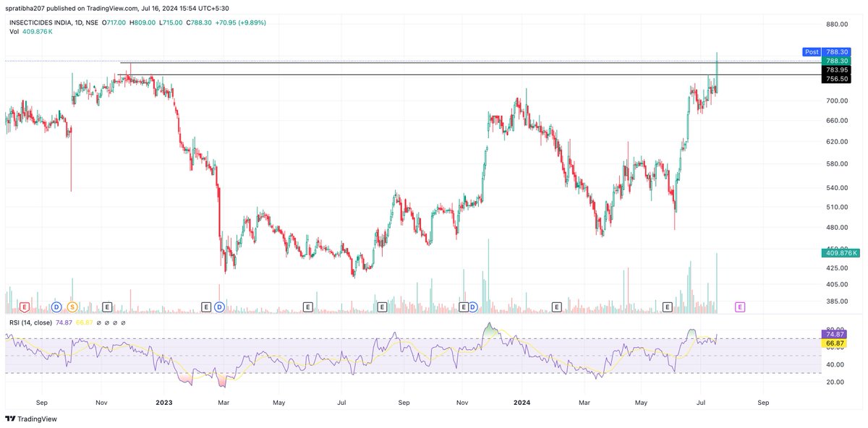Click the 480.00 price axis label
The height and width of the screenshot is (428, 868).
point(838,228)
